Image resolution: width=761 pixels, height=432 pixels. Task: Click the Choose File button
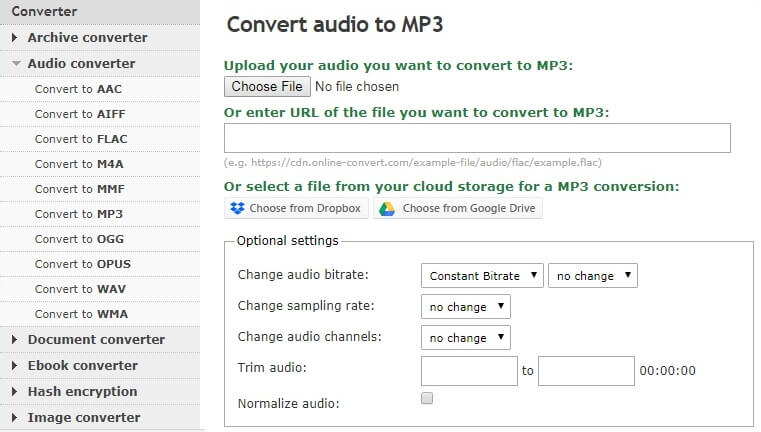(x=267, y=87)
